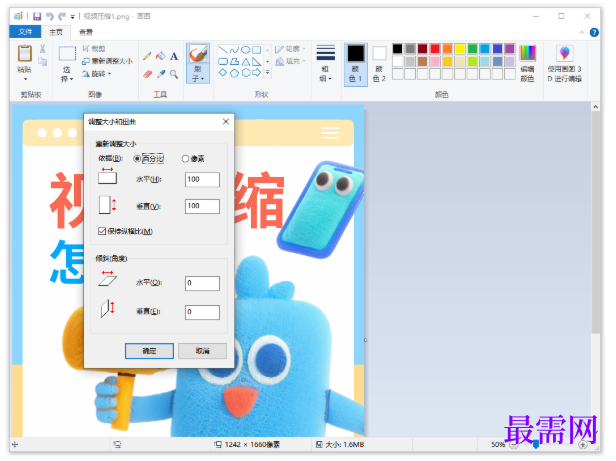
Task: Pick the Triangle shape in shapes gallery
Action: point(246,61)
